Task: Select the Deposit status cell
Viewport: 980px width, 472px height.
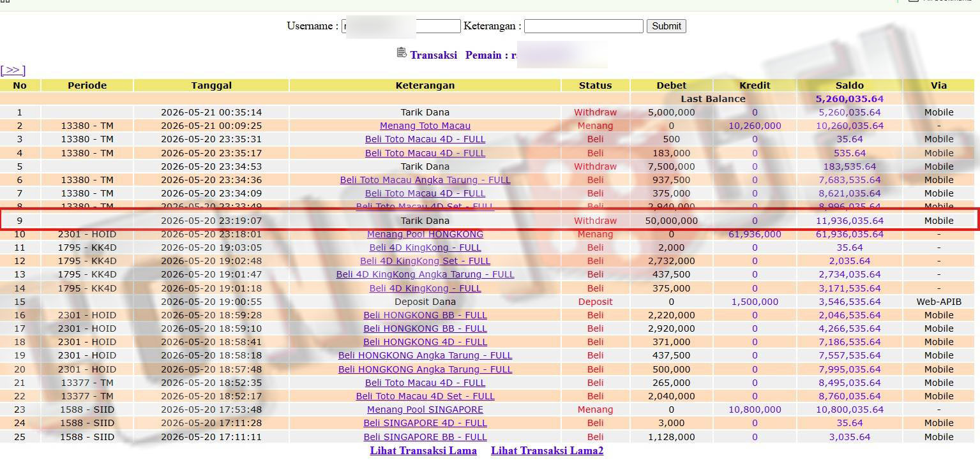Action: pos(596,302)
